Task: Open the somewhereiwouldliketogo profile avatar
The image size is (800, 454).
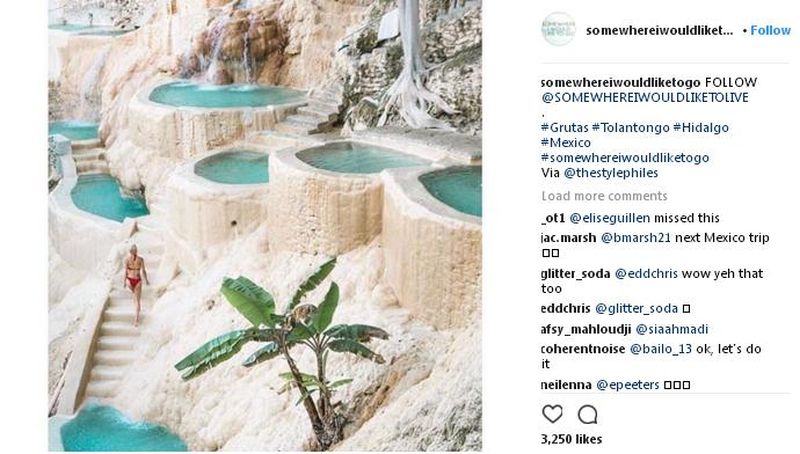Action: 558,29
